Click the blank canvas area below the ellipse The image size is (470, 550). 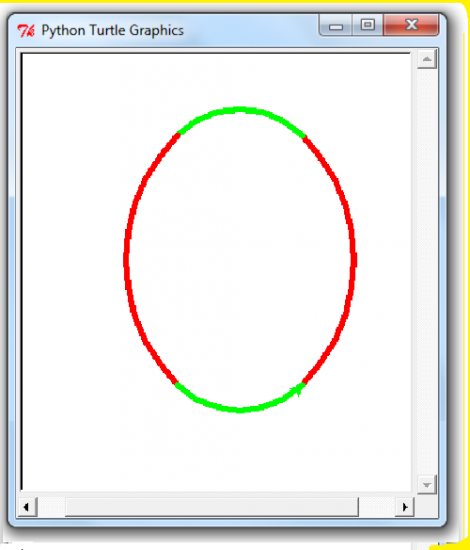tap(216, 452)
